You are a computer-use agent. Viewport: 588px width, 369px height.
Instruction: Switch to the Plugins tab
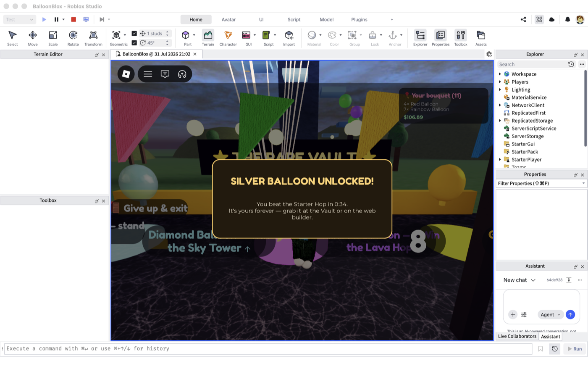[x=359, y=19]
